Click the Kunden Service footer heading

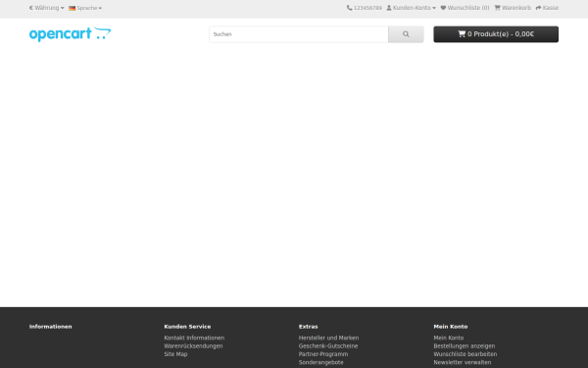coord(187,327)
